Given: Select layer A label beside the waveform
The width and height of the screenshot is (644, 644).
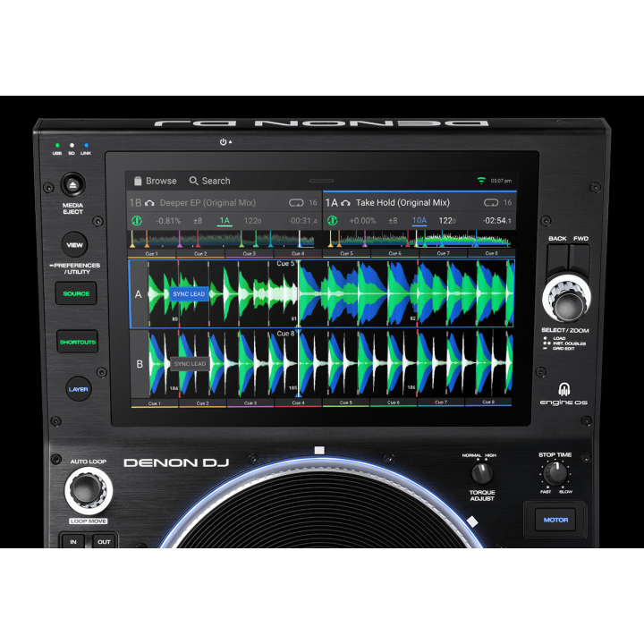Looking at the screenshot, I should pyautogui.click(x=139, y=294).
